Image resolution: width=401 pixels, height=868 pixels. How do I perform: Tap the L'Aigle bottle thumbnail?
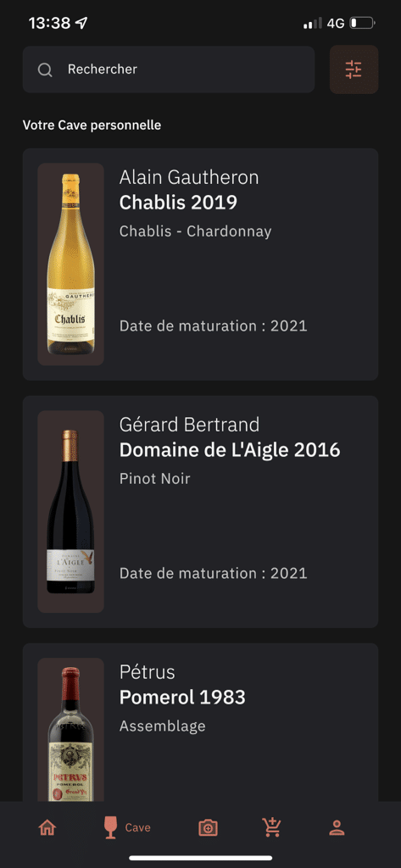(x=71, y=511)
